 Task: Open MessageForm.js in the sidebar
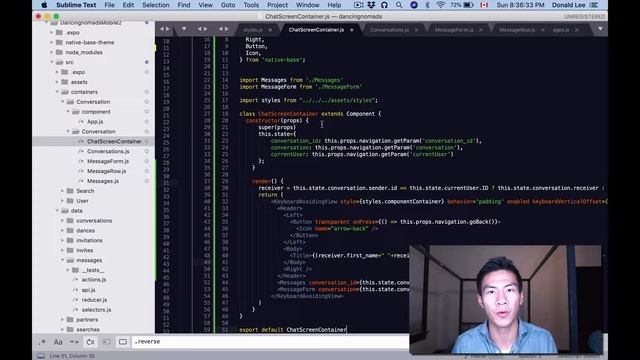pyautogui.click(x=108, y=161)
